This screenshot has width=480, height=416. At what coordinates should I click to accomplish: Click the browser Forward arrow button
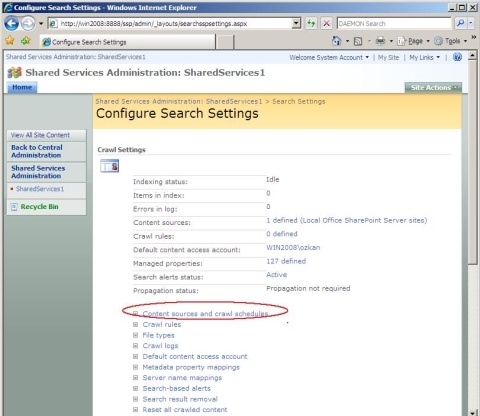click(28, 24)
